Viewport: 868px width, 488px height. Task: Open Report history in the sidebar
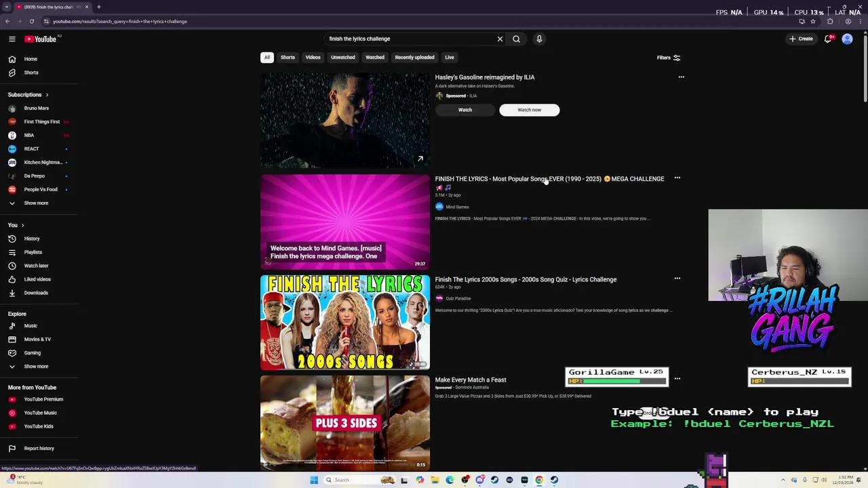pos(39,449)
